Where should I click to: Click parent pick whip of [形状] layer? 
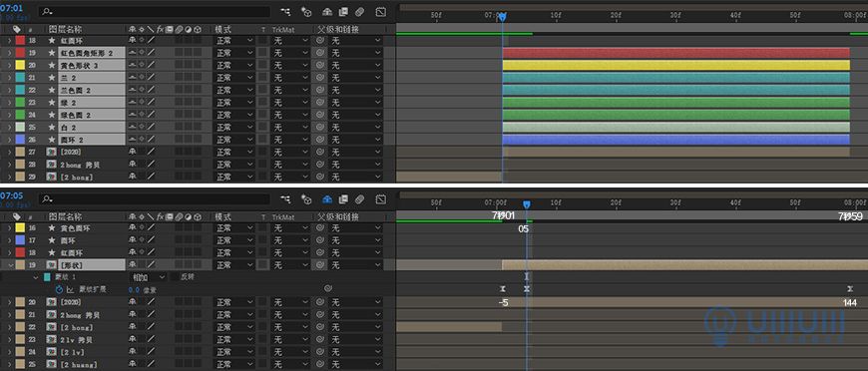tap(320, 265)
